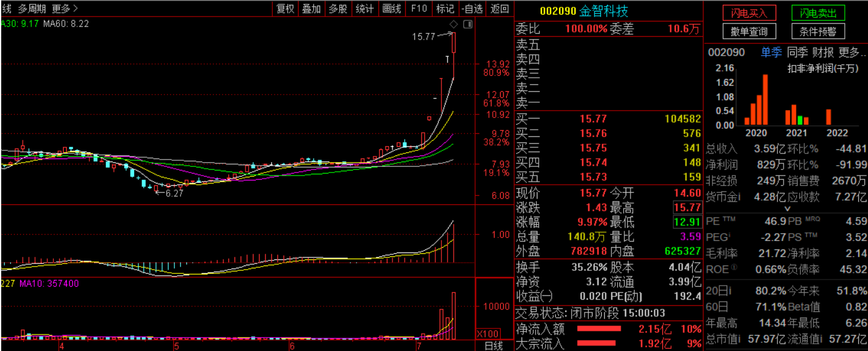Click the green 2021 profit bar
Screen dimensions: 868x351
(799, 120)
